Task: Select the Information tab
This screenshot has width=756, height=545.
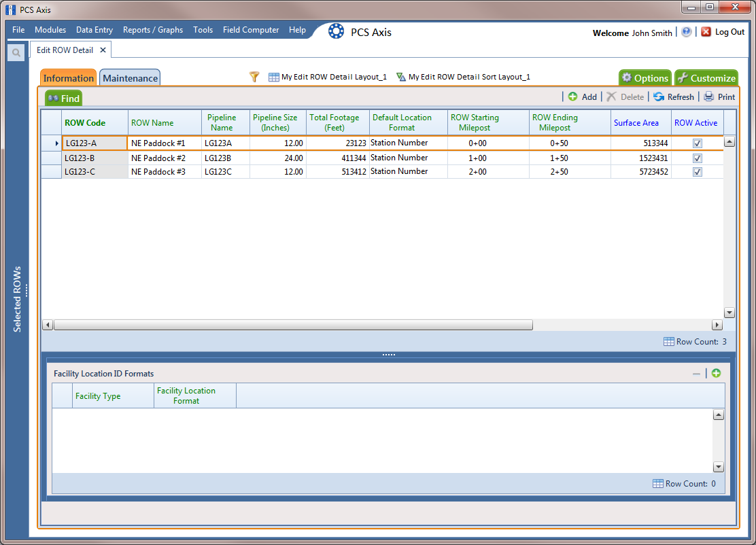Action: click(x=69, y=78)
